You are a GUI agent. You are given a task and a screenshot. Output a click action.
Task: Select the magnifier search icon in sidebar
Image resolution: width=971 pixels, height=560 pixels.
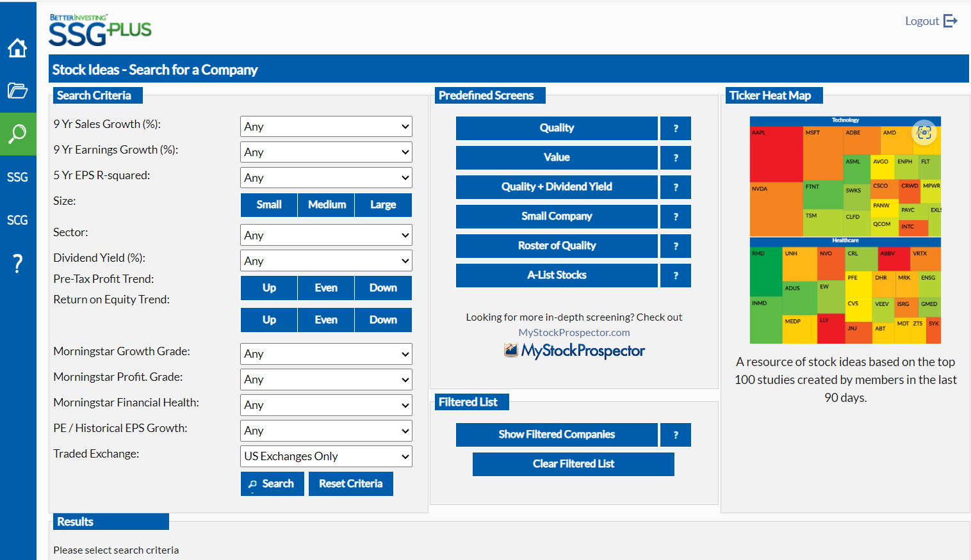point(17,134)
